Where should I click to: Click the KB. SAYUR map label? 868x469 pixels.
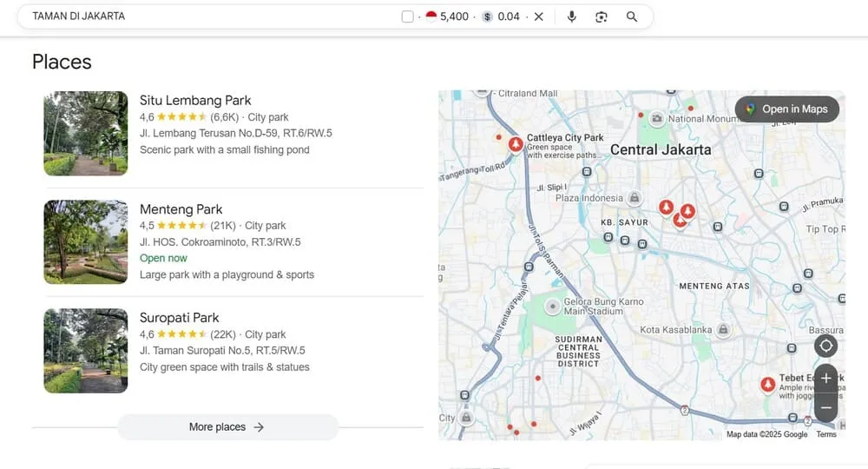pos(624,222)
